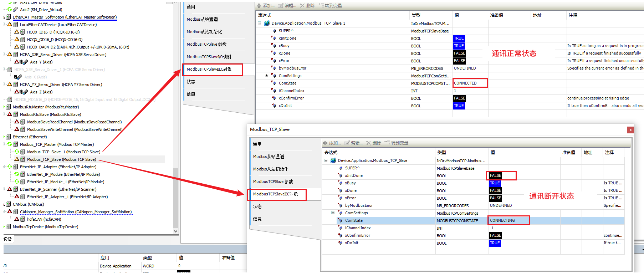Screen dimensions: 644x276
Task: Click the 删除 delete icon in upper toolbar
Action: 302,6
